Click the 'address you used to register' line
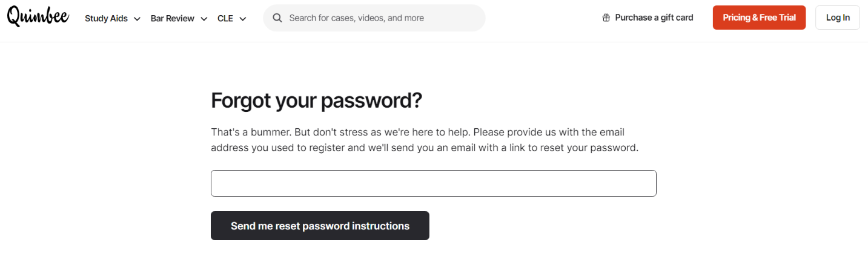Screen dimensions: 868x268 coord(424,148)
